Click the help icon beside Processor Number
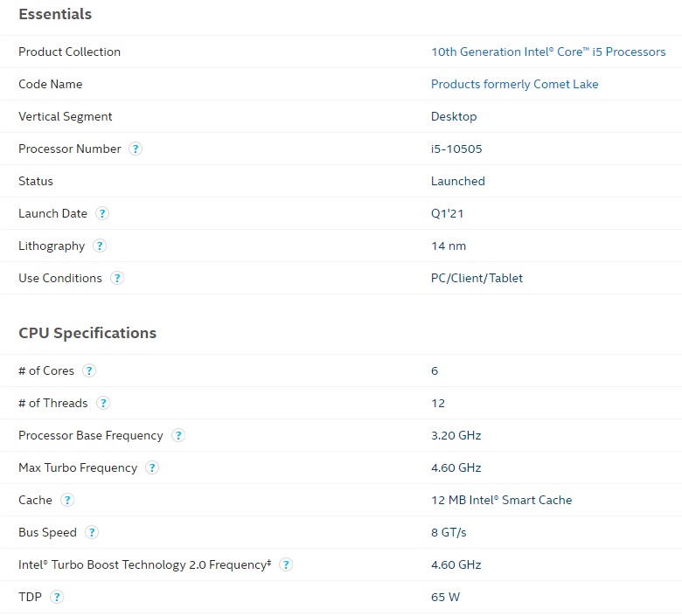The width and height of the screenshot is (682, 616). coord(136,149)
